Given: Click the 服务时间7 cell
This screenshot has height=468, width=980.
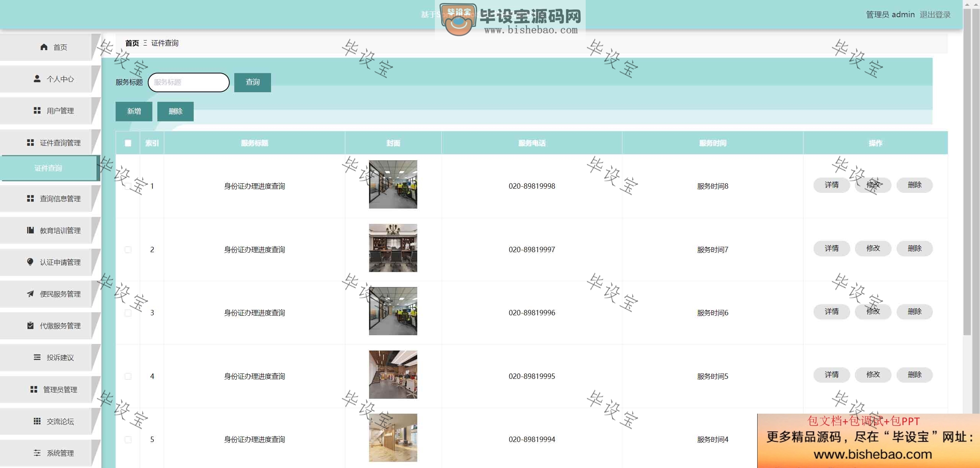Looking at the screenshot, I should pyautogui.click(x=713, y=250).
